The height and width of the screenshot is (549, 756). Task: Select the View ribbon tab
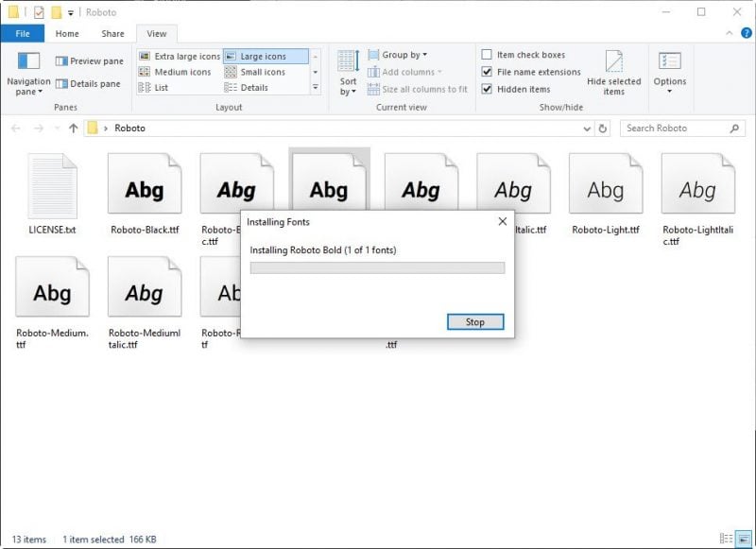pos(157,33)
